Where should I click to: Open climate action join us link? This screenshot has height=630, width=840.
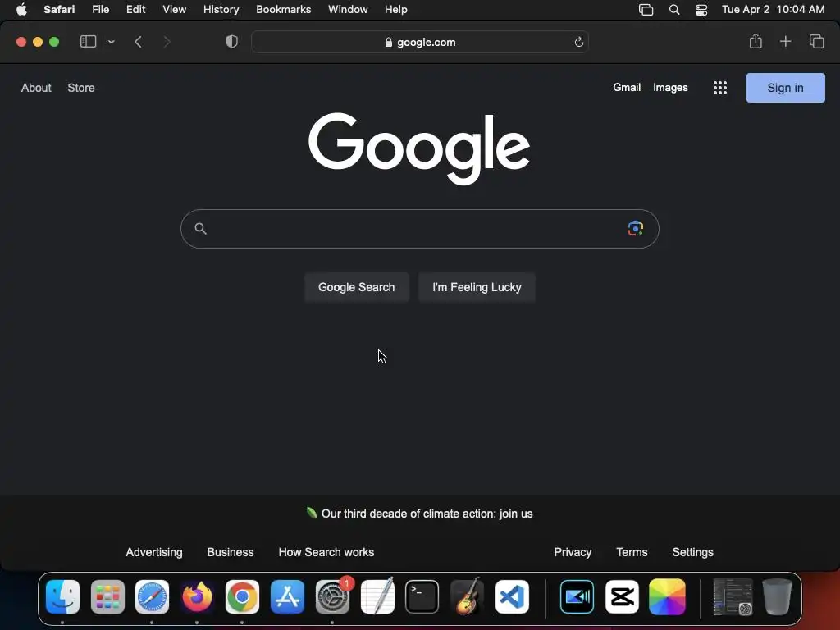coord(427,514)
